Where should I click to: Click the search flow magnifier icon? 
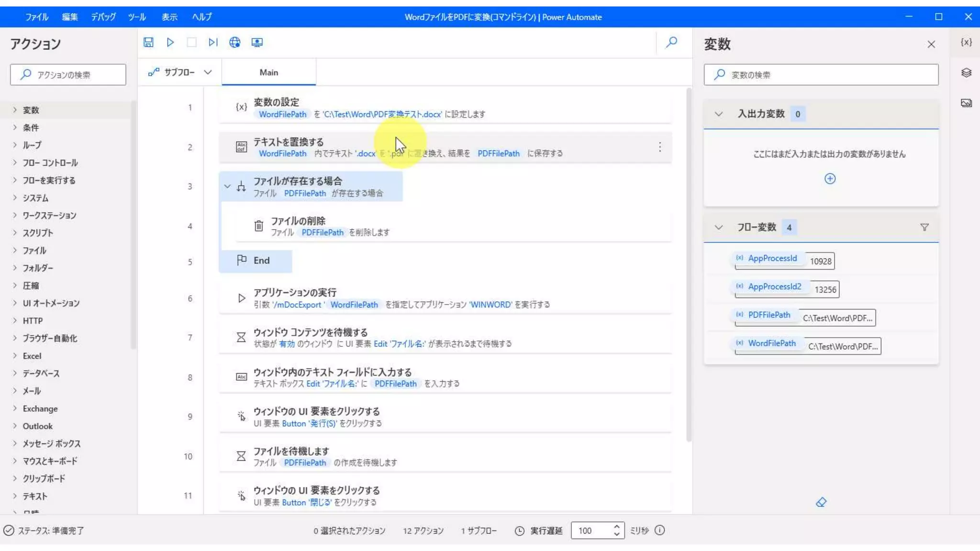(671, 42)
